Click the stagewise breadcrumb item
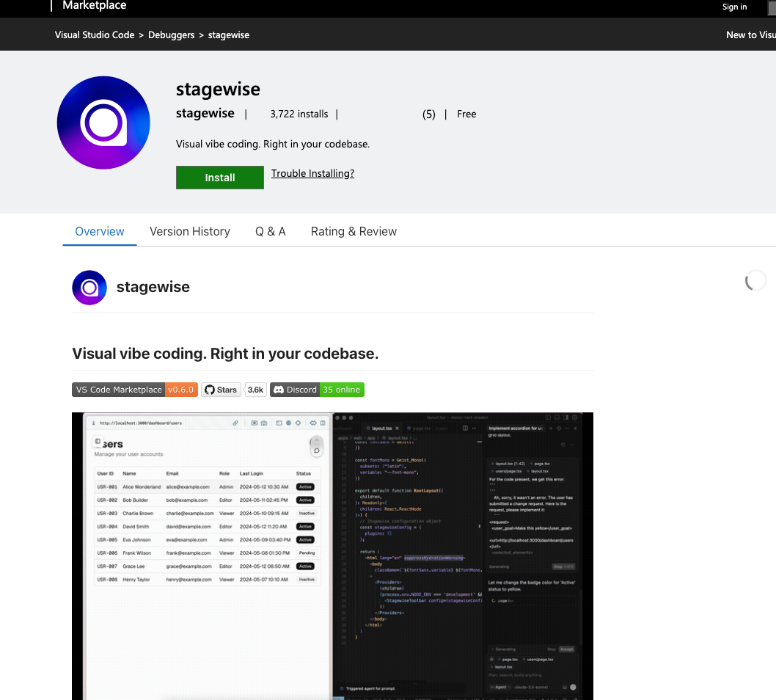 click(229, 35)
